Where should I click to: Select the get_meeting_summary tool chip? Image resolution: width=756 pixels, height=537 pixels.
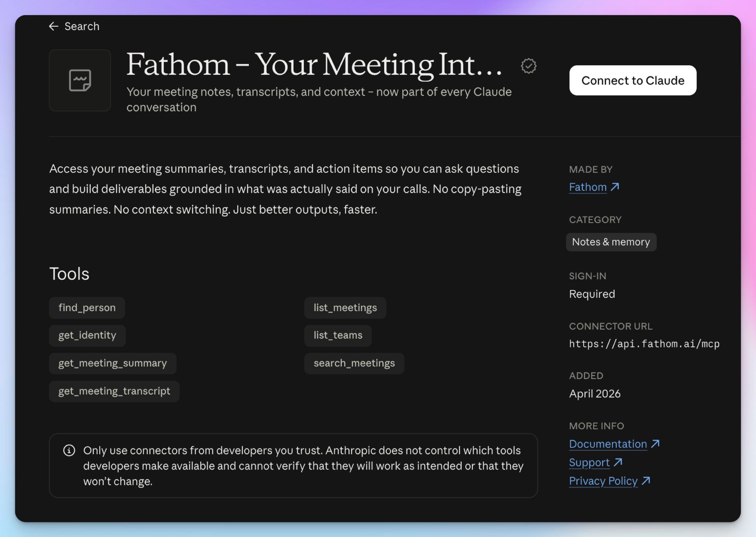[x=113, y=363]
